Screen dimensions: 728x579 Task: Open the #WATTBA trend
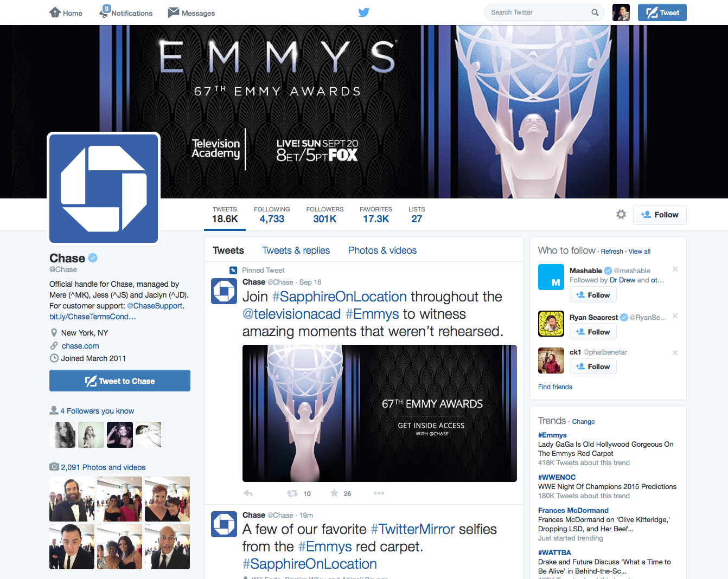tap(554, 552)
